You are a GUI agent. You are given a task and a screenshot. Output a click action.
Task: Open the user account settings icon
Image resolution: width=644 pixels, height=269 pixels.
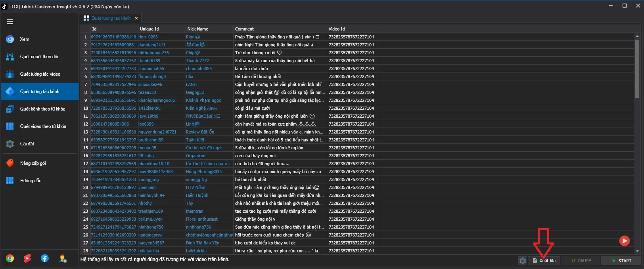tap(63, 259)
